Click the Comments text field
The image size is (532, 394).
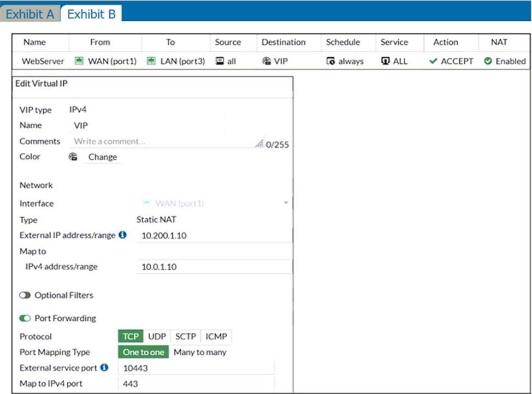point(164,141)
